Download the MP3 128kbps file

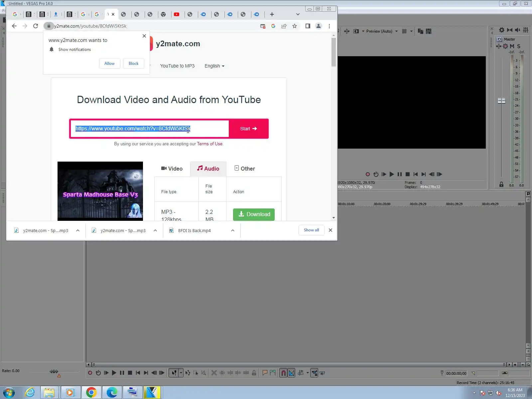[x=254, y=214]
